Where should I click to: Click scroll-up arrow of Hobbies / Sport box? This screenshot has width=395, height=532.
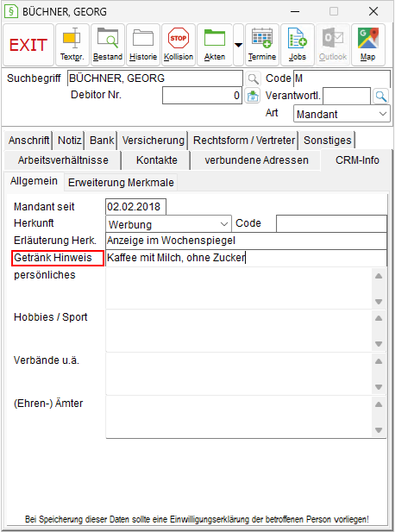(x=379, y=318)
